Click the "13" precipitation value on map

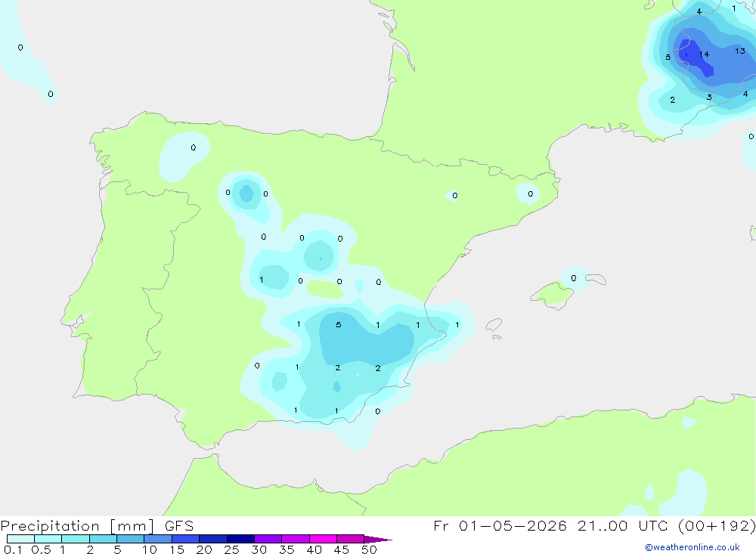coord(740,51)
